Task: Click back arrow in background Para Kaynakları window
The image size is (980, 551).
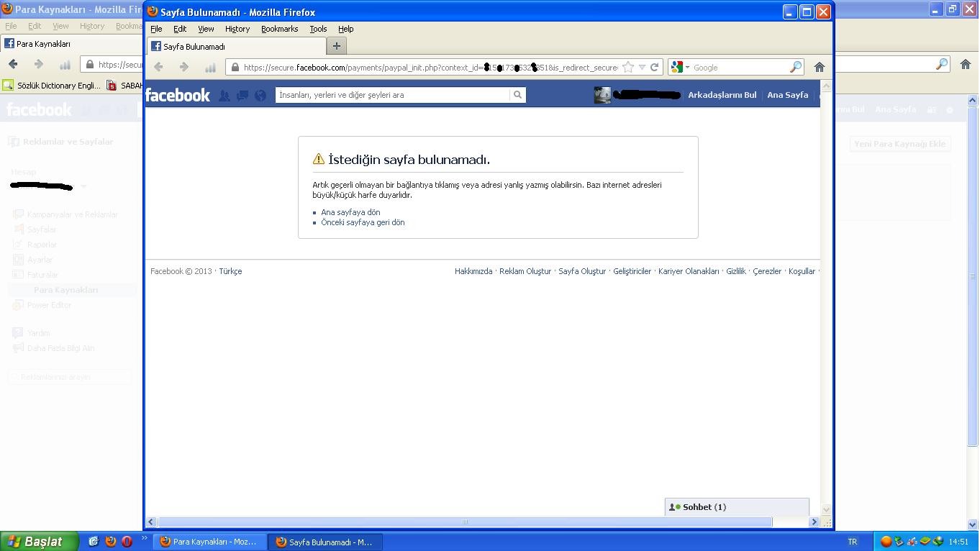Action: point(13,64)
